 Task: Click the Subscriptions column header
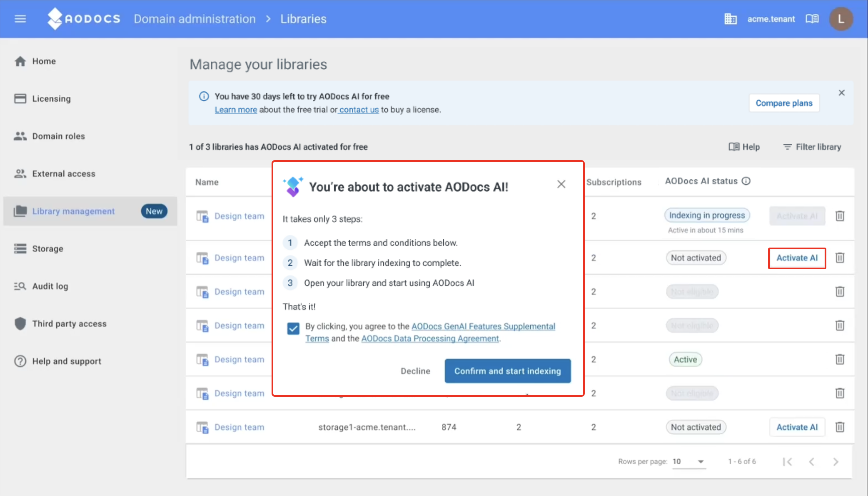pyautogui.click(x=614, y=182)
